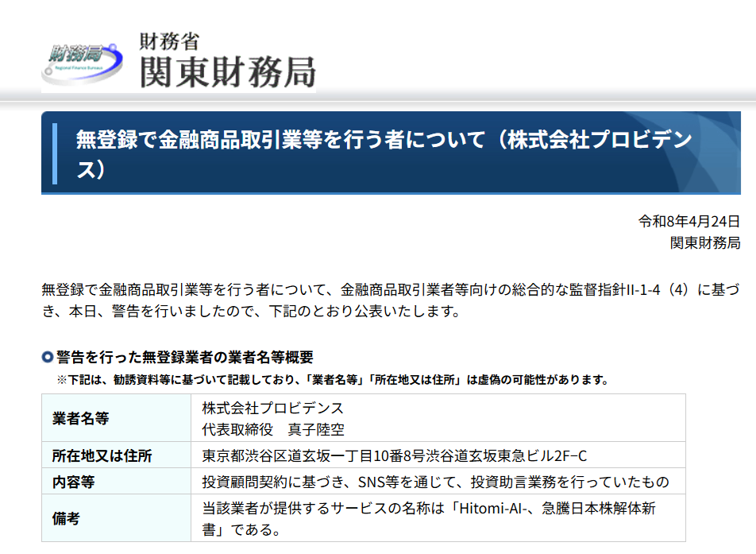Screen dimensions: 756x554
Task: Click the 代表取締役 真子陸空 text
Action: pos(273,429)
